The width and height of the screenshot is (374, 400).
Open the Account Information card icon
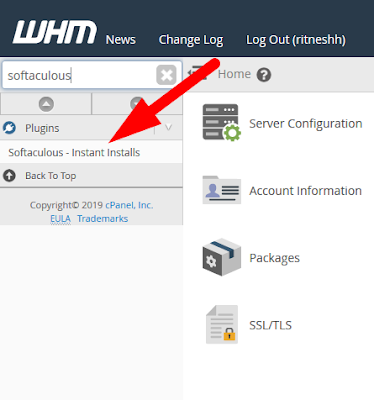coord(222,190)
